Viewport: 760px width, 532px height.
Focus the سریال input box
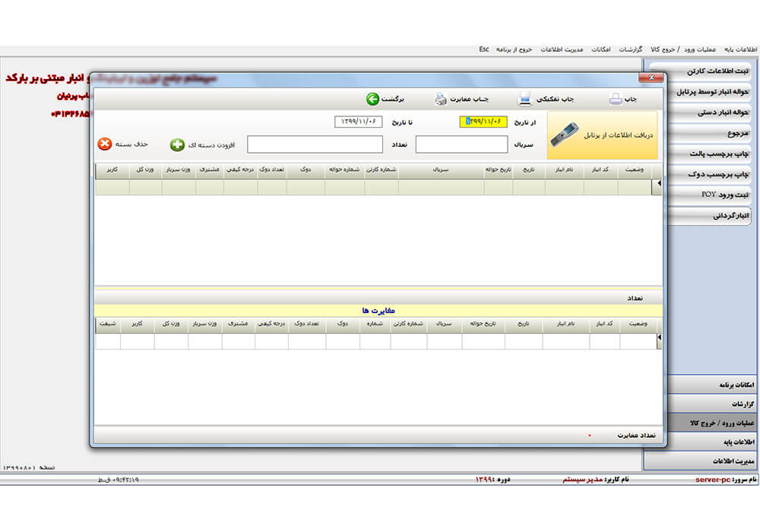pos(461,144)
